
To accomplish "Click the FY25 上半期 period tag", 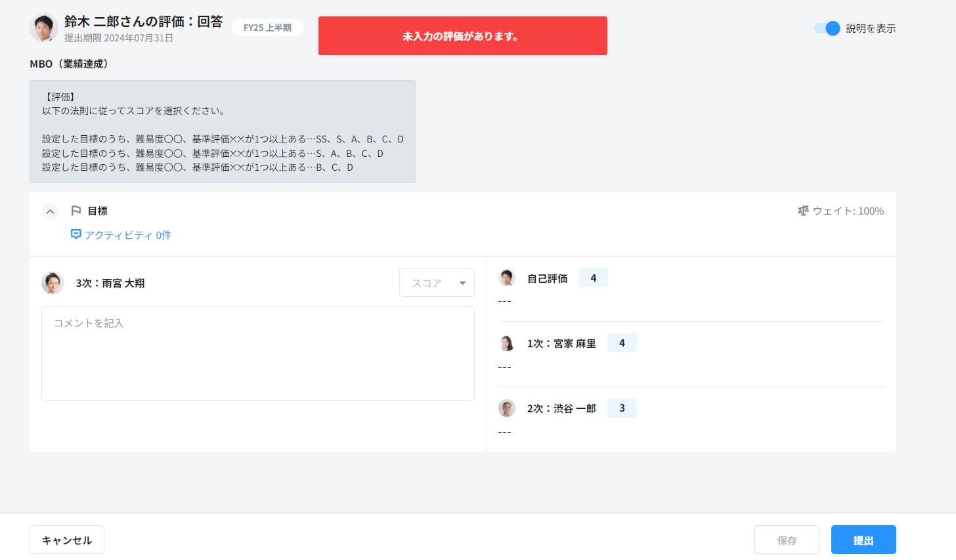I will point(267,28).
